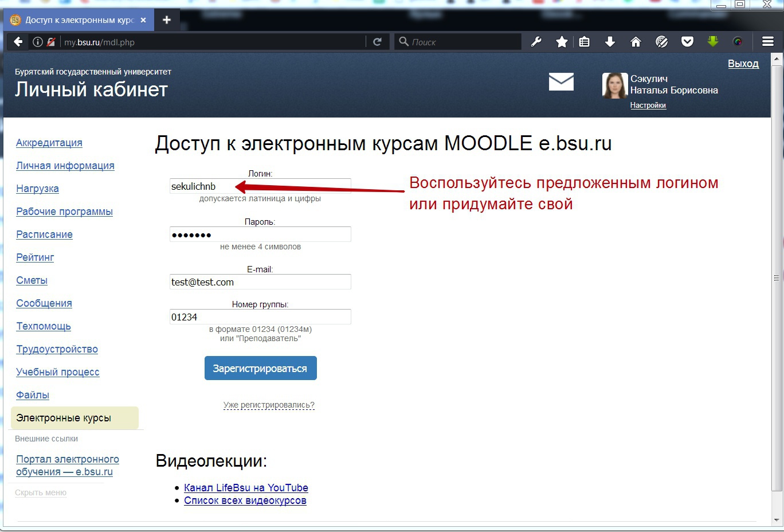
Task: Click the Home toolbar icon
Action: point(636,41)
